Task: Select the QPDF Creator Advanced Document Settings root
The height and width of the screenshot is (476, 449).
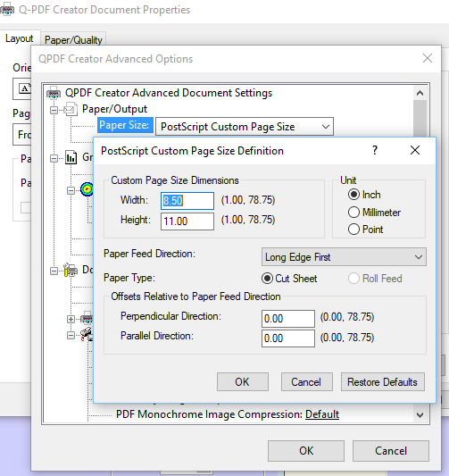Action: (169, 93)
